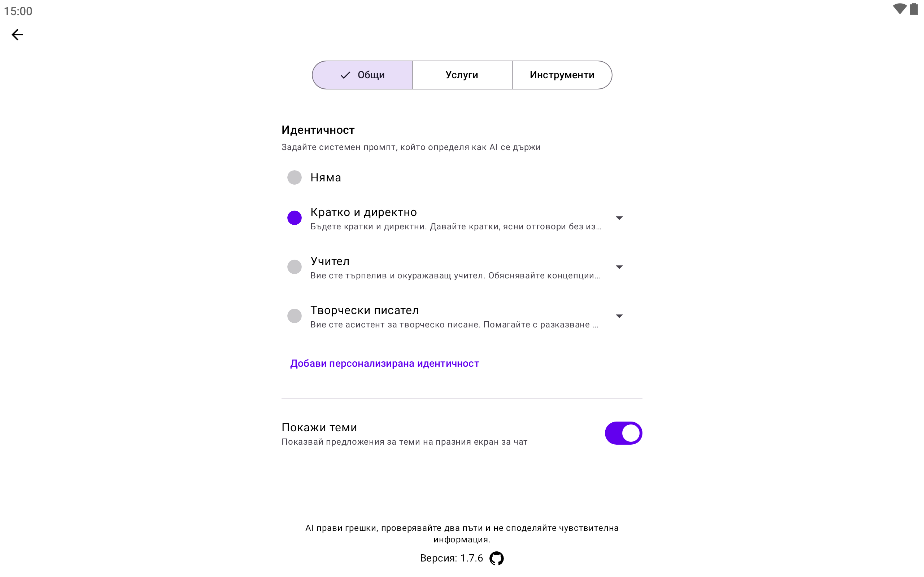Tap the battery status icon
This screenshot has width=924, height=577.
pos(913,9)
